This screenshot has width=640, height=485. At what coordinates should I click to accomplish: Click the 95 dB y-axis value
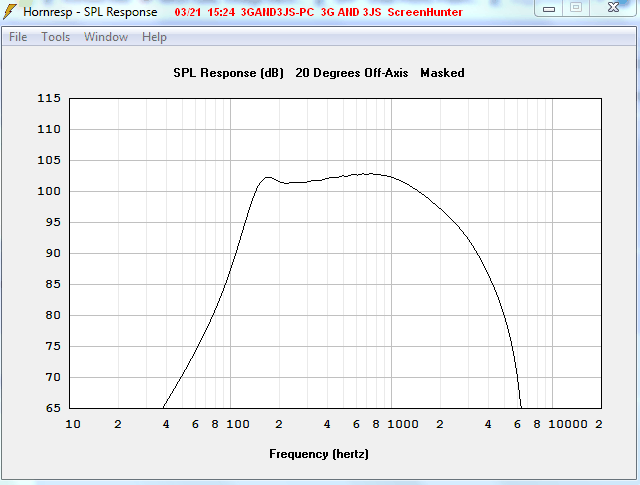click(53, 222)
